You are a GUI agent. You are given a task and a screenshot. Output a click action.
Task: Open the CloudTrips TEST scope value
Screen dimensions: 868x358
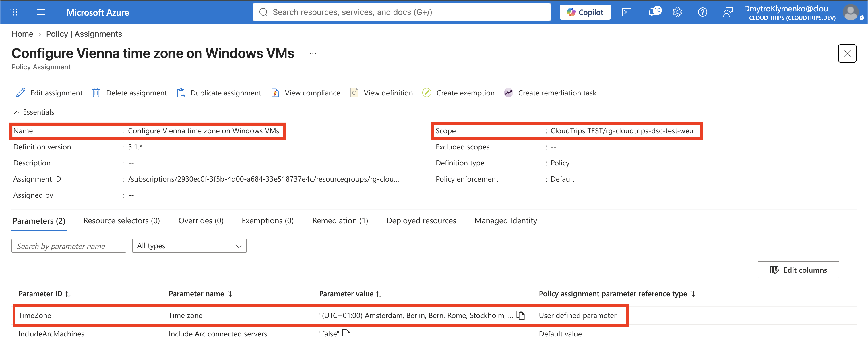[622, 131]
